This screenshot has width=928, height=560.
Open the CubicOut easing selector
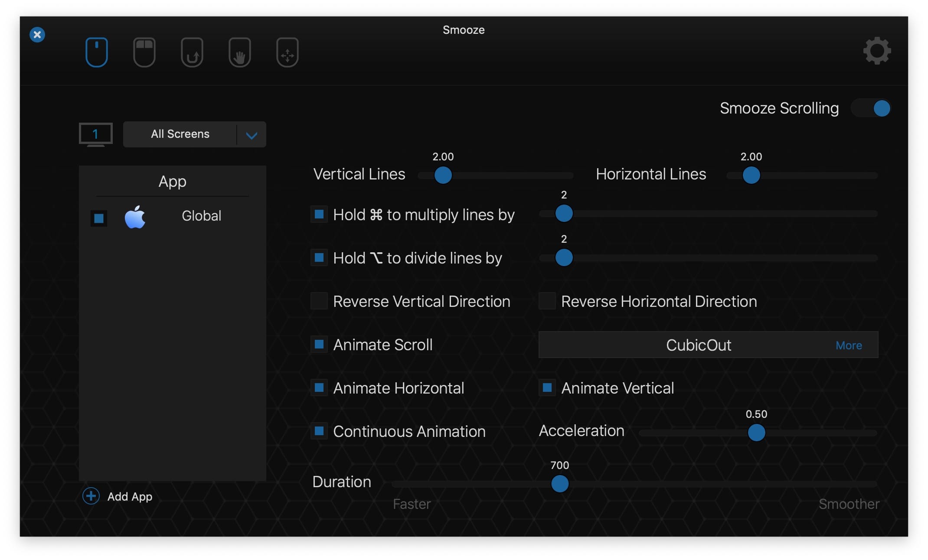point(698,345)
